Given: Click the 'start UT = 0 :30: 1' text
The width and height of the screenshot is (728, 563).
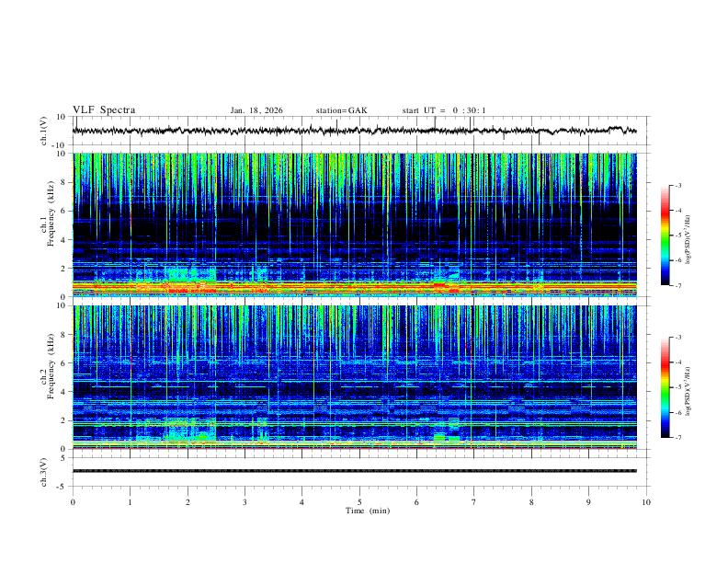Looking at the screenshot, I should tap(444, 110).
